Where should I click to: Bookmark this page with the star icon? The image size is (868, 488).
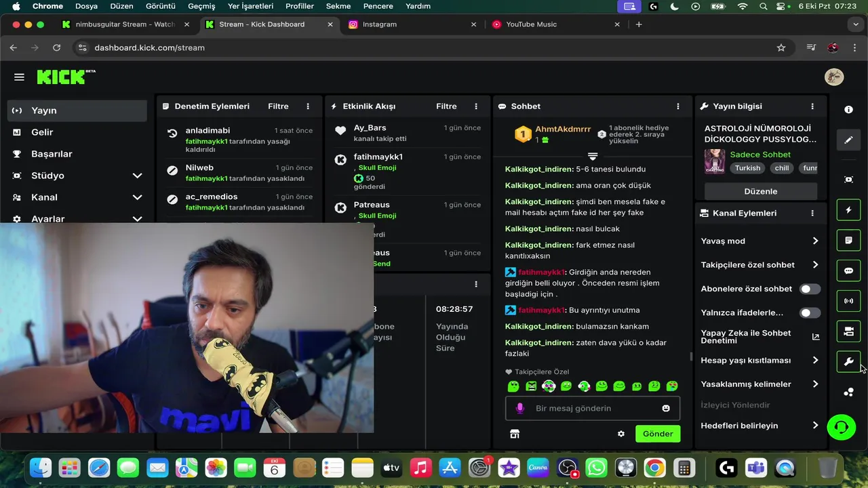(x=781, y=47)
